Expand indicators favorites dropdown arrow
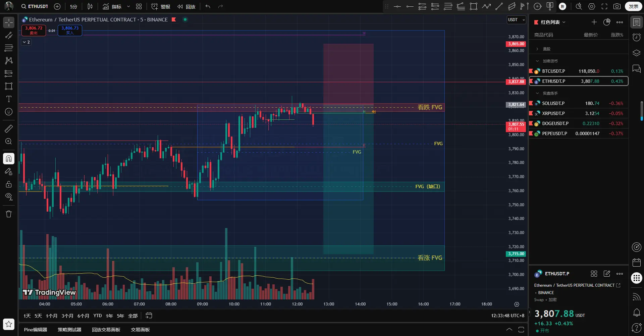 tap(128, 6)
